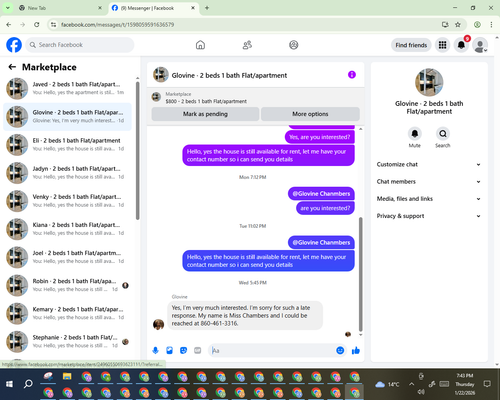The image size is (500, 400).
Task: Send a thumbs-up like
Action: click(356, 350)
